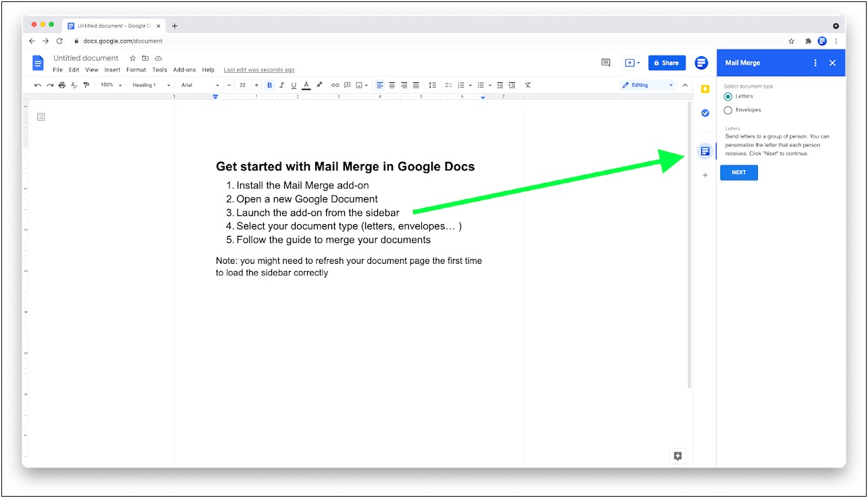Open the numbered list options arrow
Image resolution: width=868 pixels, height=498 pixels.
[470, 86]
